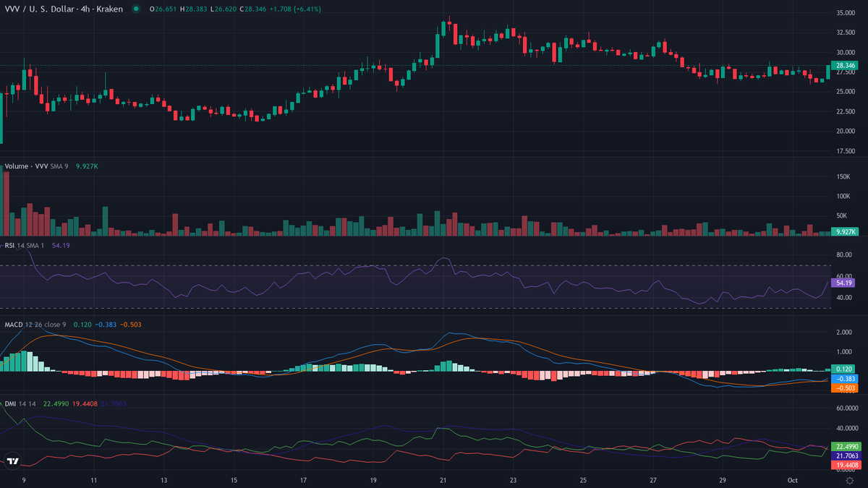Click the RSI legend value 54.19
Screen dimensions: 868x488
pyautogui.click(x=61, y=246)
